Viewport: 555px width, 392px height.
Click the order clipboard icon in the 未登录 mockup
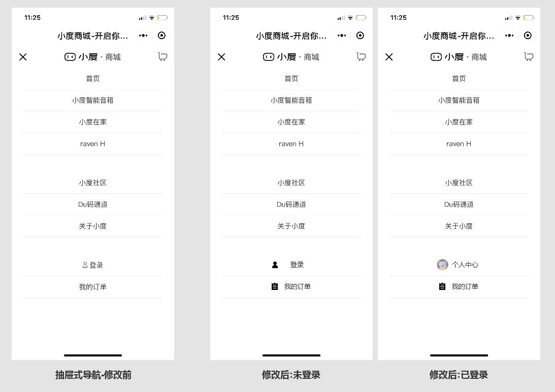(x=275, y=286)
